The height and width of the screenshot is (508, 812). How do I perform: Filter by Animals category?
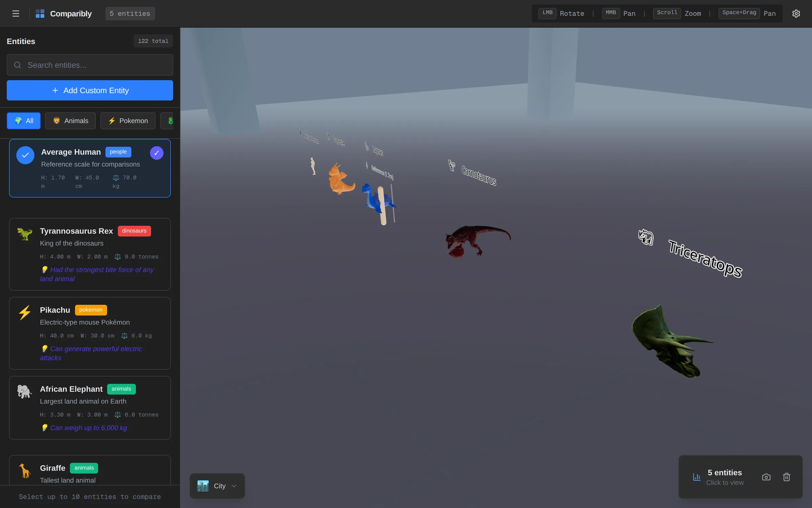tap(70, 121)
